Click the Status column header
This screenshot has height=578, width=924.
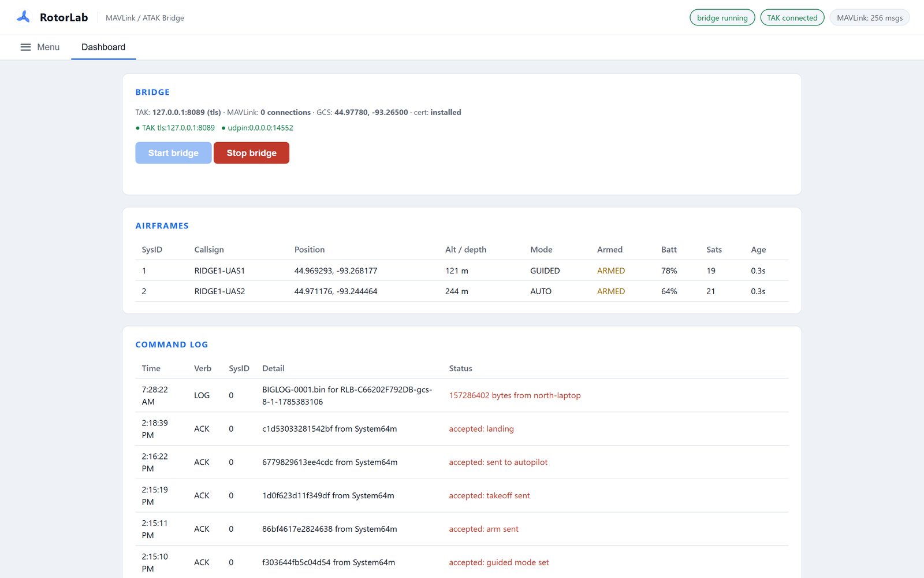(460, 368)
